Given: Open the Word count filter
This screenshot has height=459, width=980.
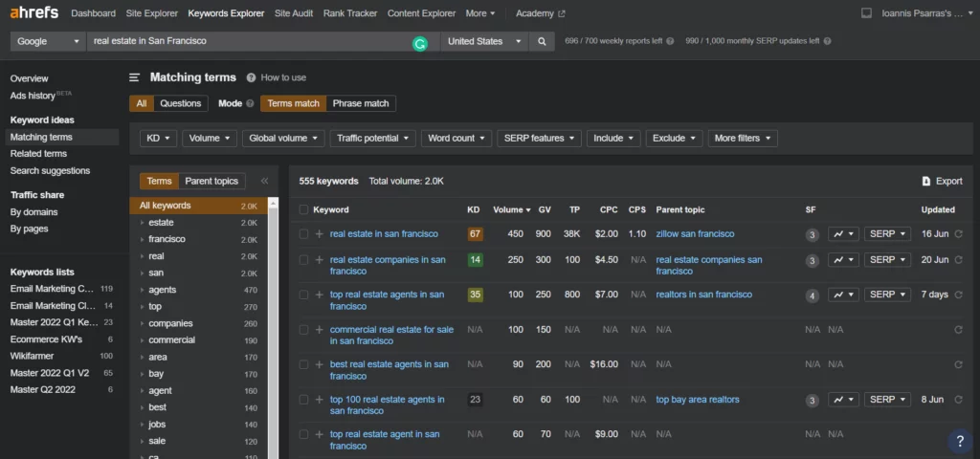Looking at the screenshot, I should point(457,139).
